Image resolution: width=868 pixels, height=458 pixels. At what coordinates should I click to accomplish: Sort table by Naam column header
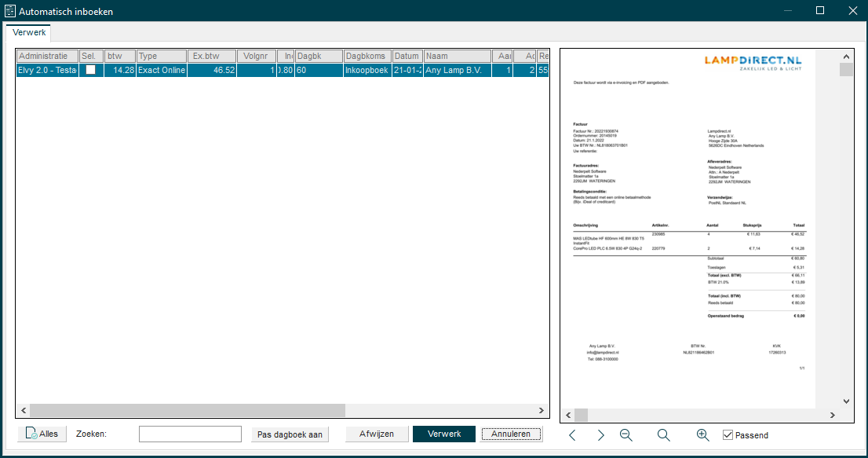click(x=457, y=57)
